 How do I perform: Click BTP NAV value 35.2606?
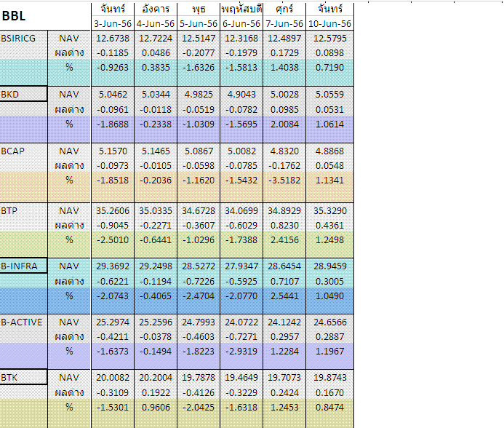coord(113,211)
